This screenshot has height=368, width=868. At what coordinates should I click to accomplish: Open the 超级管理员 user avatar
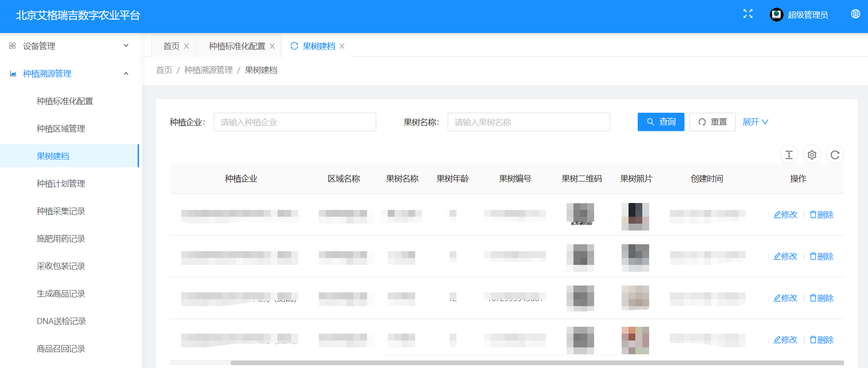point(776,15)
